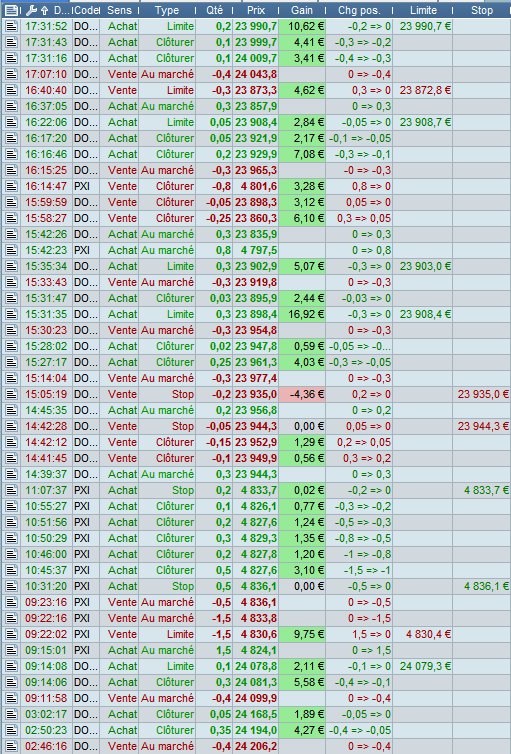
Task: Click price 23 977,4 in the 15:14:04 row
Action: click(x=256, y=378)
